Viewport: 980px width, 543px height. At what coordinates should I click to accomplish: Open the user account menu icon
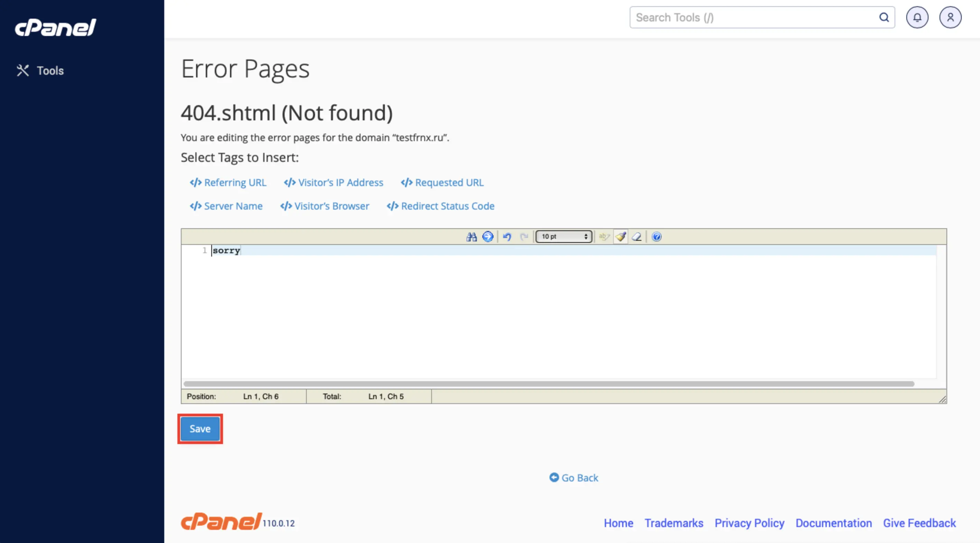tap(950, 18)
